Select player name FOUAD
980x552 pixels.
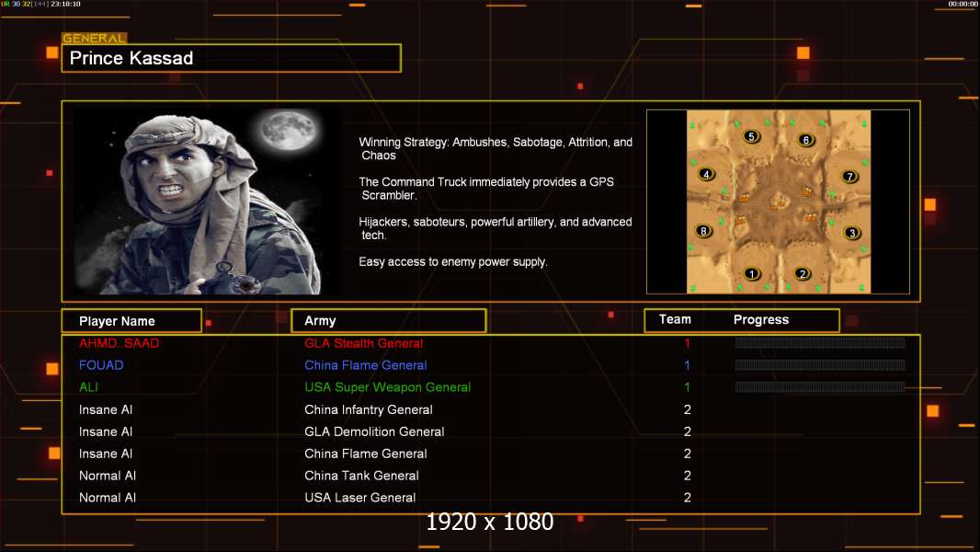101,365
